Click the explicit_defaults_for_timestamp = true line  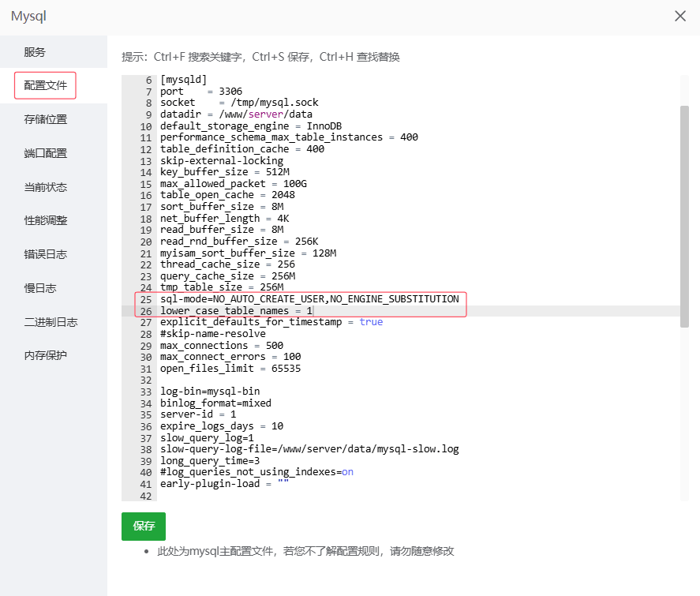click(271, 322)
